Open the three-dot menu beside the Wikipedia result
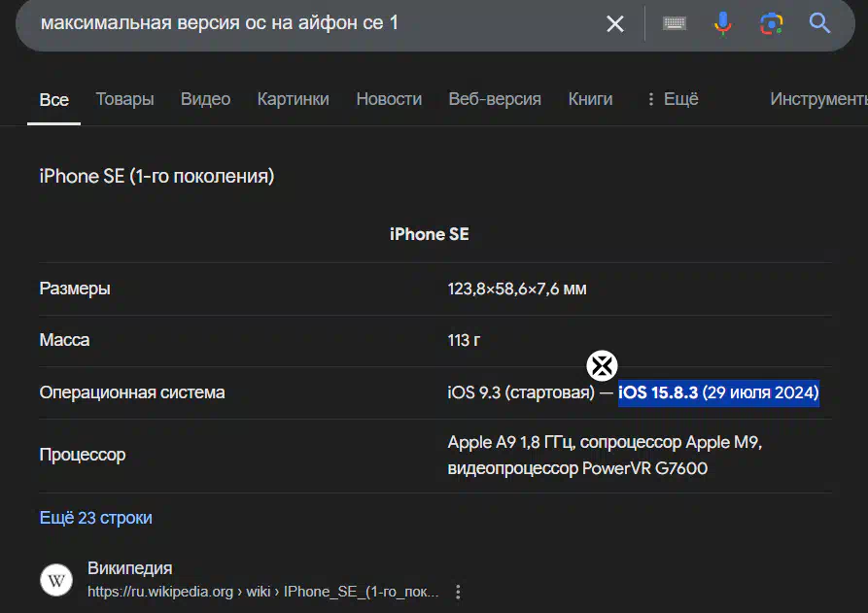The image size is (868, 613). coord(458,592)
